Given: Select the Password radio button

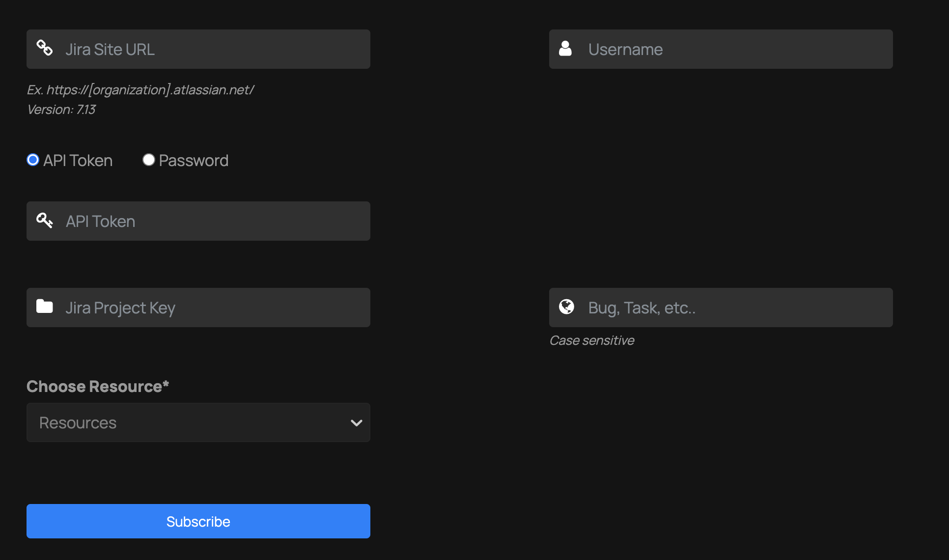Looking at the screenshot, I should pyautogui.click(x=149, y=160).
